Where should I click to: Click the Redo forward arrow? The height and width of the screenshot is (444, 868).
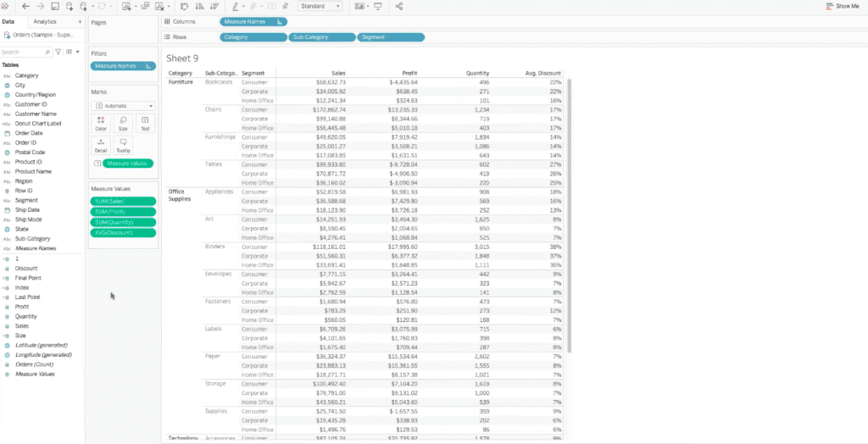coord(41,6)
